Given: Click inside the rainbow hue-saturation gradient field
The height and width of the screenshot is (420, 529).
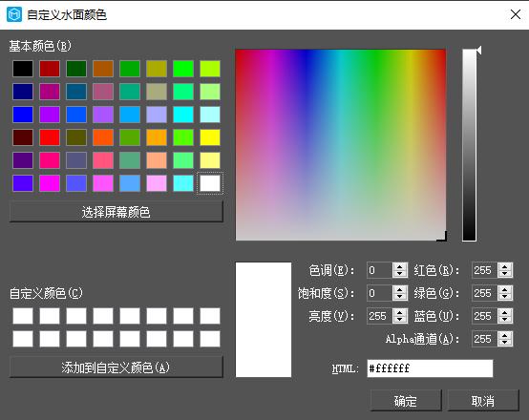Looking at the screenshot, I should tap(341, 145).
